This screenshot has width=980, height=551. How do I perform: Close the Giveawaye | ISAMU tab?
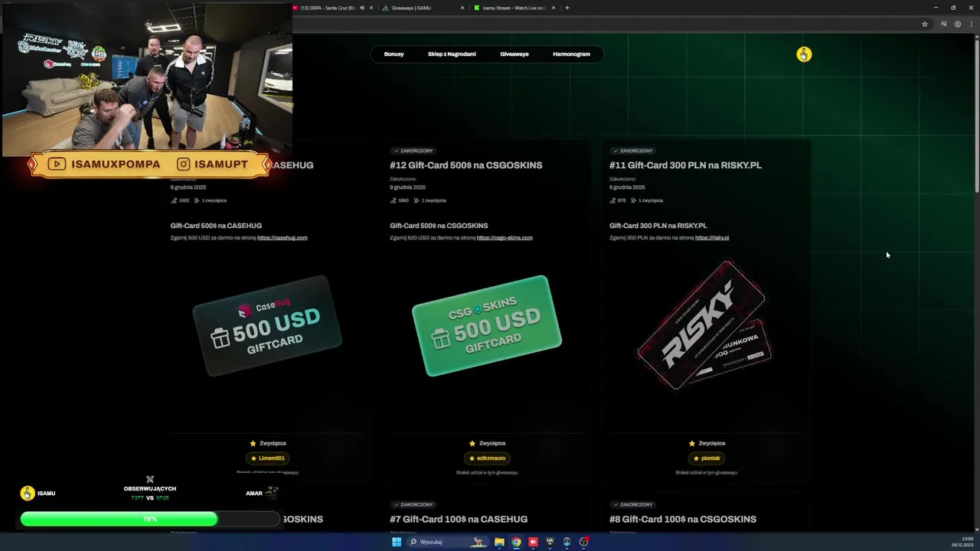(x=462, y=8)
